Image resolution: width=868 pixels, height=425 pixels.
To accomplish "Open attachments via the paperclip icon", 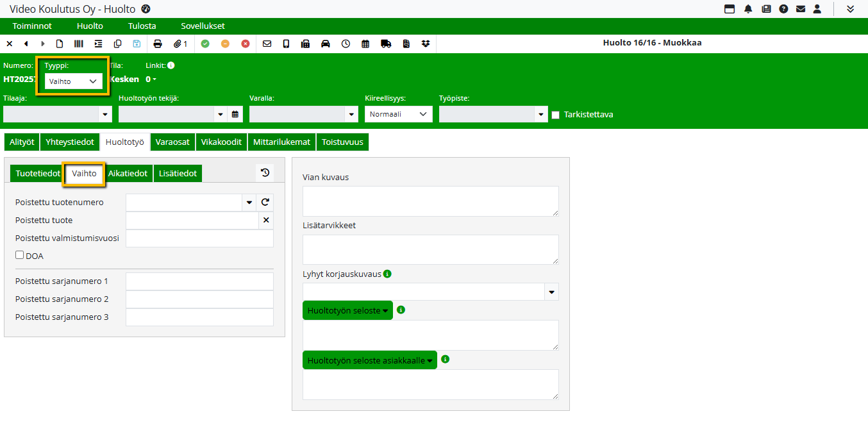I will pos(180,44).
